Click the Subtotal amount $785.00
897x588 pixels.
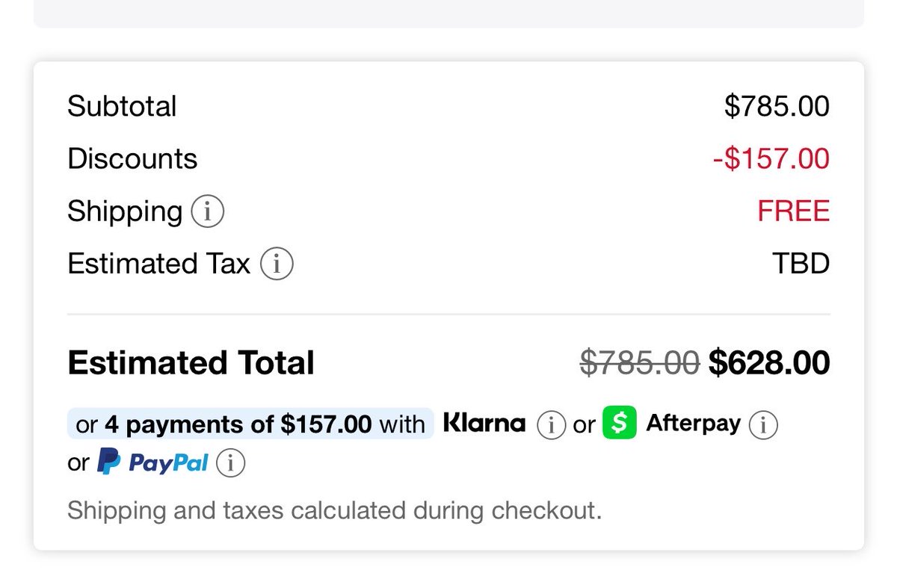tap(776, 107)
